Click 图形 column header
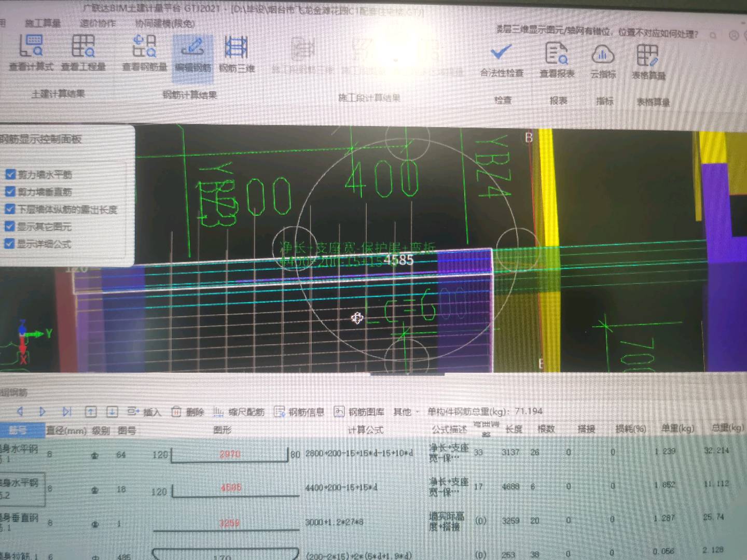Viewport: 747px width, 560px height. tap(223, 430)
